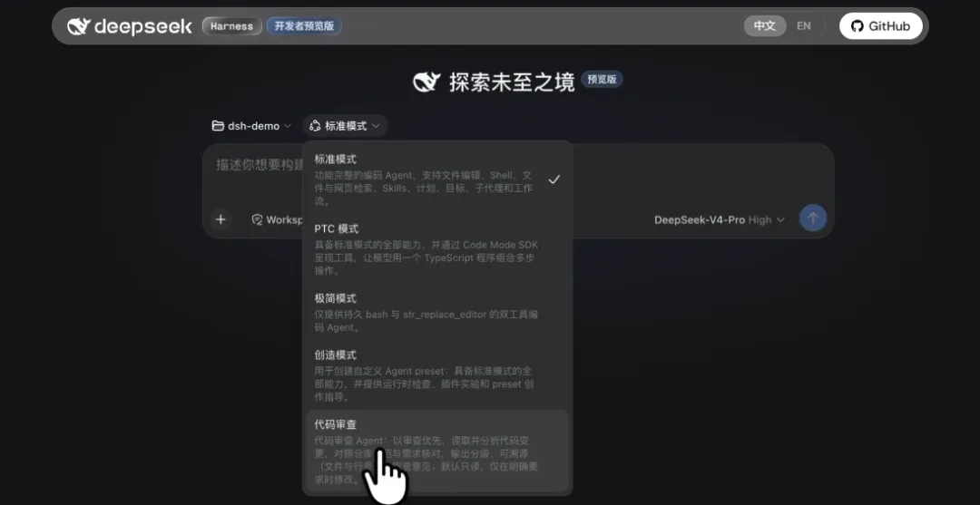Click the checkmark beside 标准模式
This screenshot has height=505, width=980.
pyautogui.click(x=554, y=180)
